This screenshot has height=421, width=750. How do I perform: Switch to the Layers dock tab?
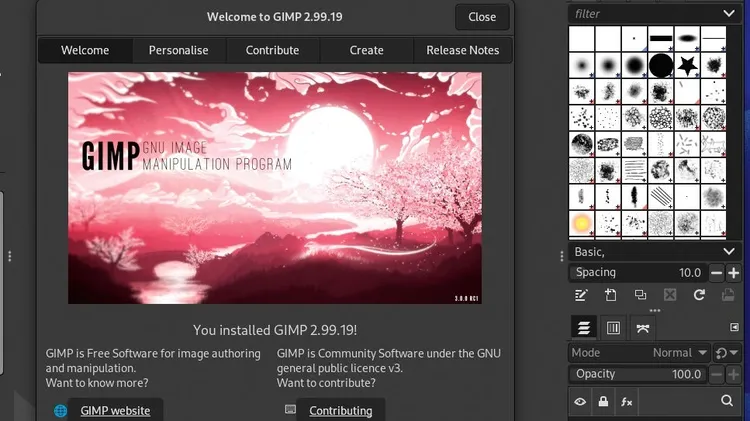coord(584,328)
